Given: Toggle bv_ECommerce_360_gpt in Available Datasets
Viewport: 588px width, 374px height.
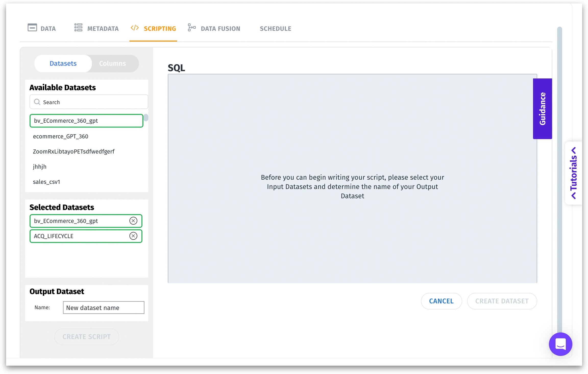Looking at the screenshot, I should click(x=86, y=121).
